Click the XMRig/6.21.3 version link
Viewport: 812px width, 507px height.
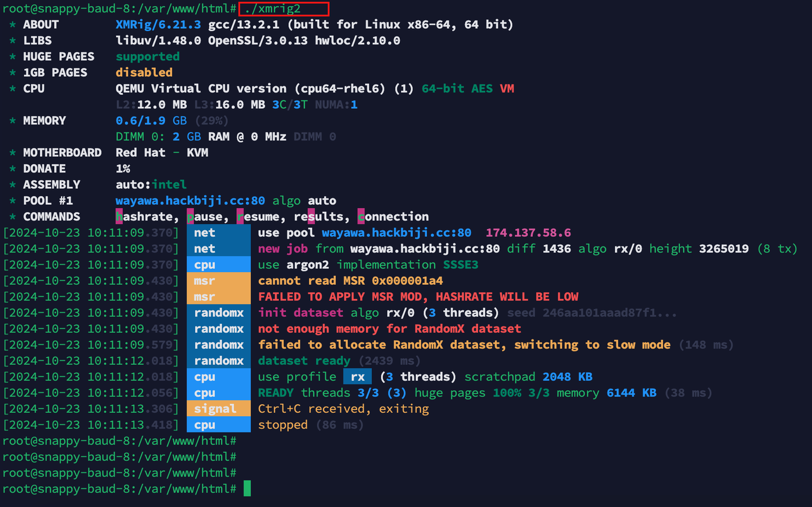click(x=157, y=24)
